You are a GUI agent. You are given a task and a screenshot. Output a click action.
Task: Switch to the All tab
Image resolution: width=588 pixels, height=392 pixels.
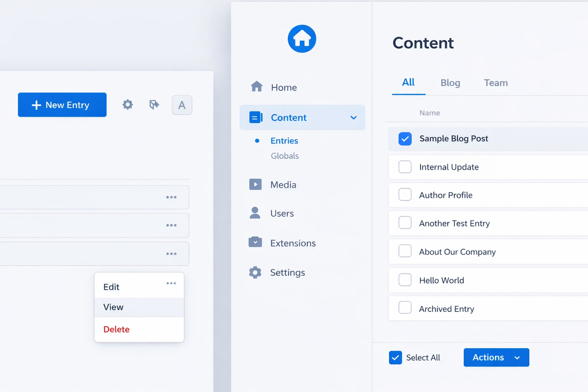click(408, 82)
